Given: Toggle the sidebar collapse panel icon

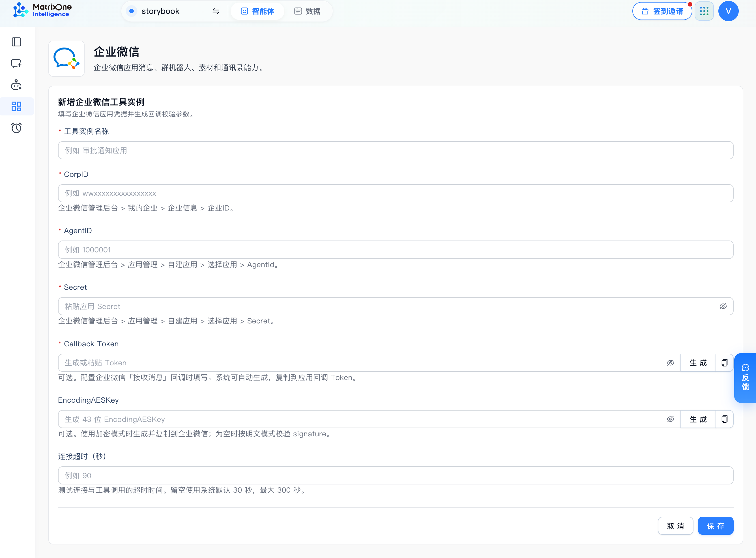Looking at the screenshot, I should coord(16,42).
